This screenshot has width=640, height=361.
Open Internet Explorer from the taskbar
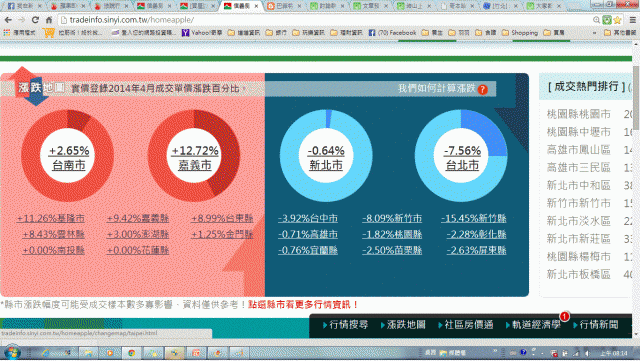pyautogui.click(x=45, y=353)
